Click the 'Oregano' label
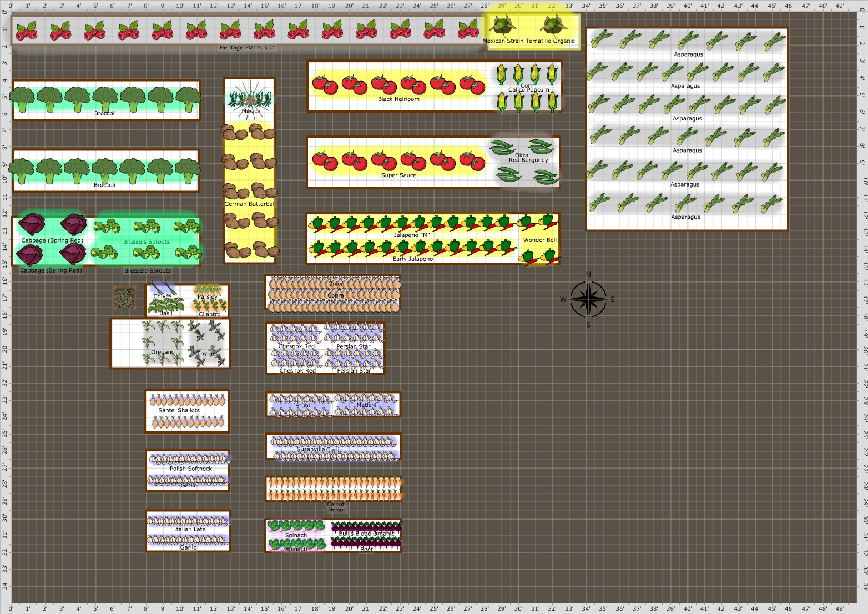Viewport: 868px width, 614px height. [x=163, y=353]
